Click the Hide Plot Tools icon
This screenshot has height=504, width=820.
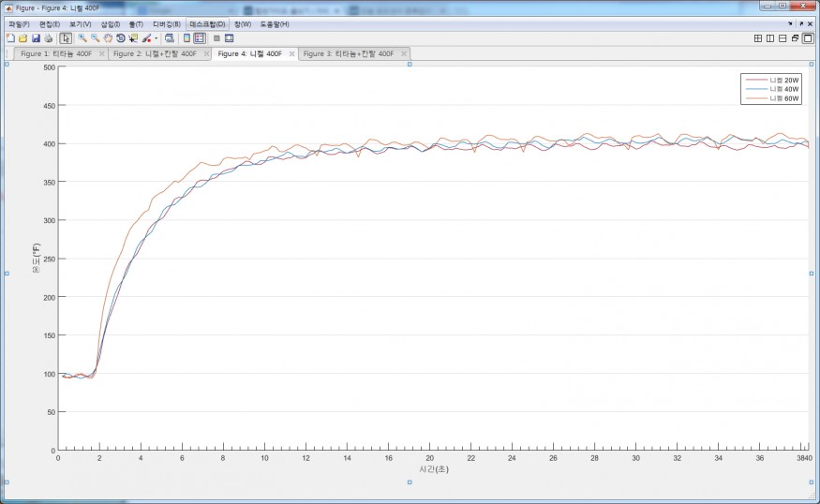[x=216, y=38]
